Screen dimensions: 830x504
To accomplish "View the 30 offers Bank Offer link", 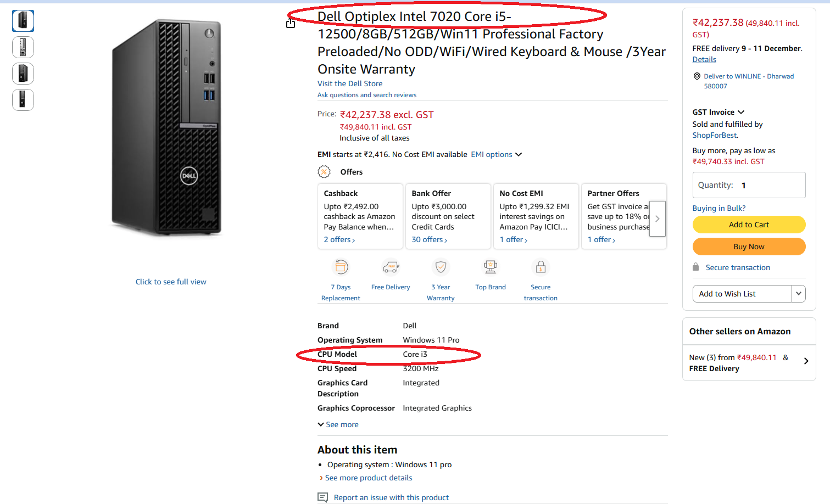I will 428,239.
